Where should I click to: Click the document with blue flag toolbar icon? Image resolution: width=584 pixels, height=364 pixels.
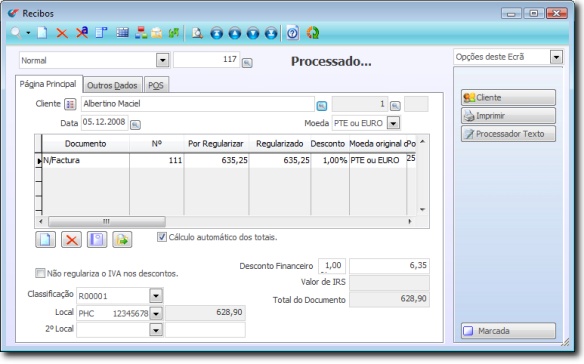point(101,33)
